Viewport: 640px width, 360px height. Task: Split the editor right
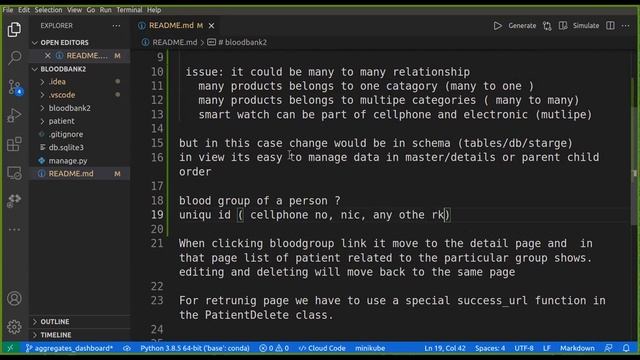coord(610,26)
